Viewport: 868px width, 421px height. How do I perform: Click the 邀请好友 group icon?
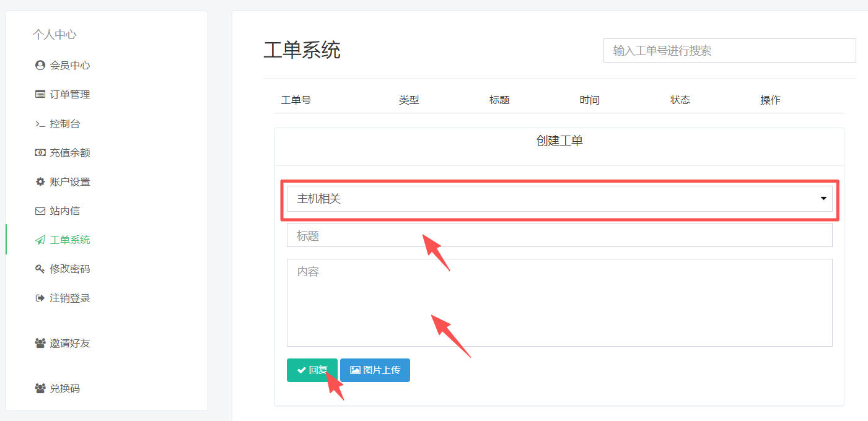40,343
